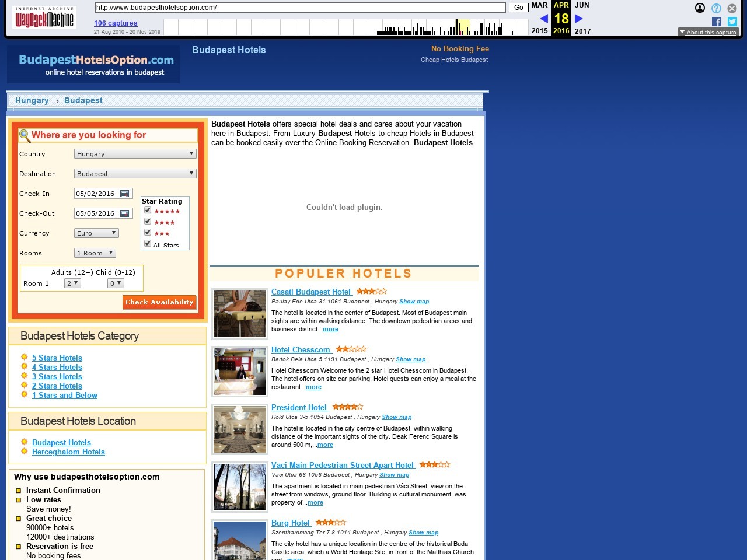
Task: Click the Wayback user account icon
Action: [x=700, y=8]
